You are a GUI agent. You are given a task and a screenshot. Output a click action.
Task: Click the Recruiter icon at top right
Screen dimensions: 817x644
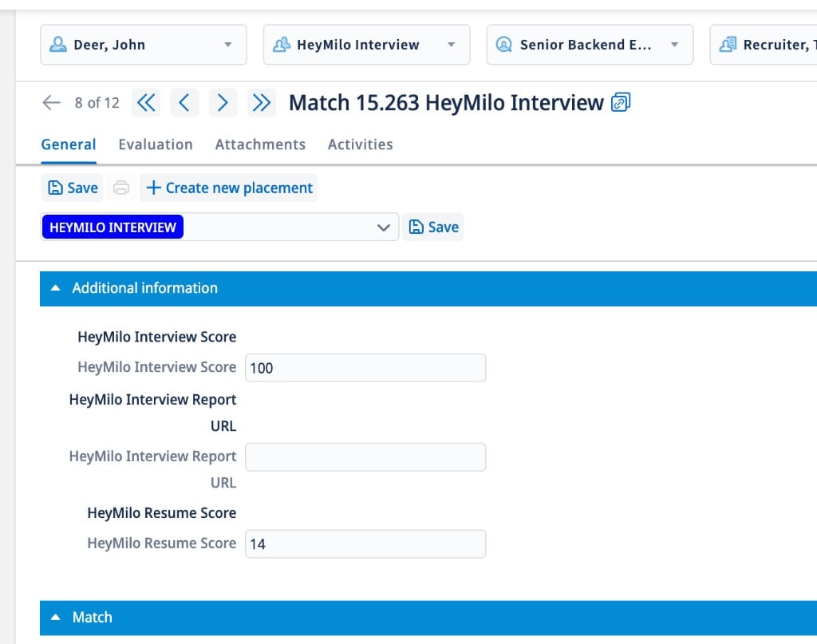coord(728,44)
